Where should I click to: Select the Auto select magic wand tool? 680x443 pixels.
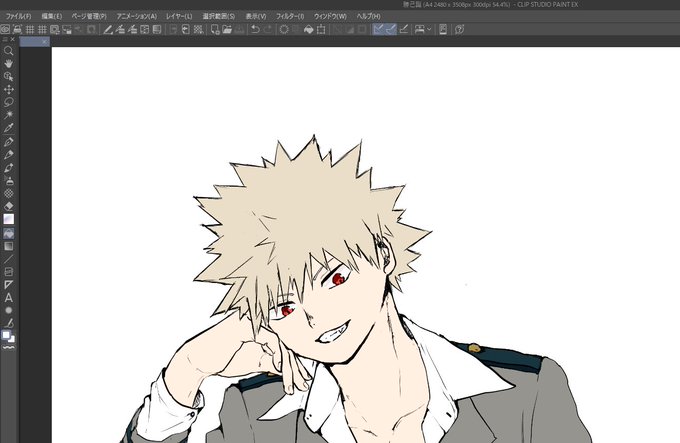(x=8, y=115)
